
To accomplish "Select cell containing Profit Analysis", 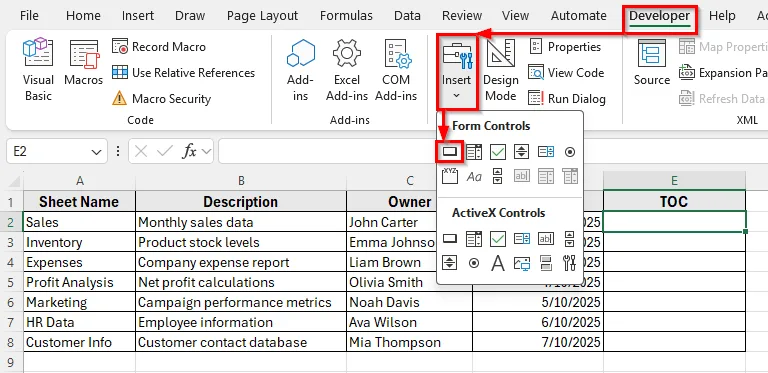I will pyautogui.click(x=79, y=282).
